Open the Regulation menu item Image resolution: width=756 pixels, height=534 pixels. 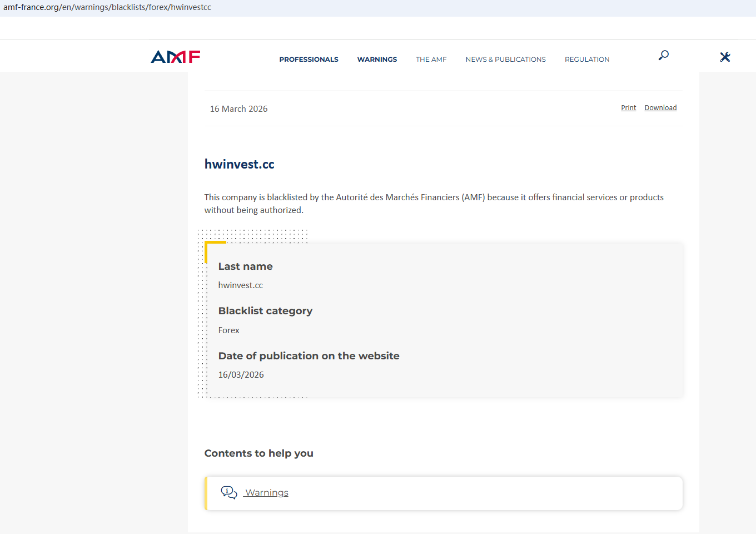pos(587,60)
